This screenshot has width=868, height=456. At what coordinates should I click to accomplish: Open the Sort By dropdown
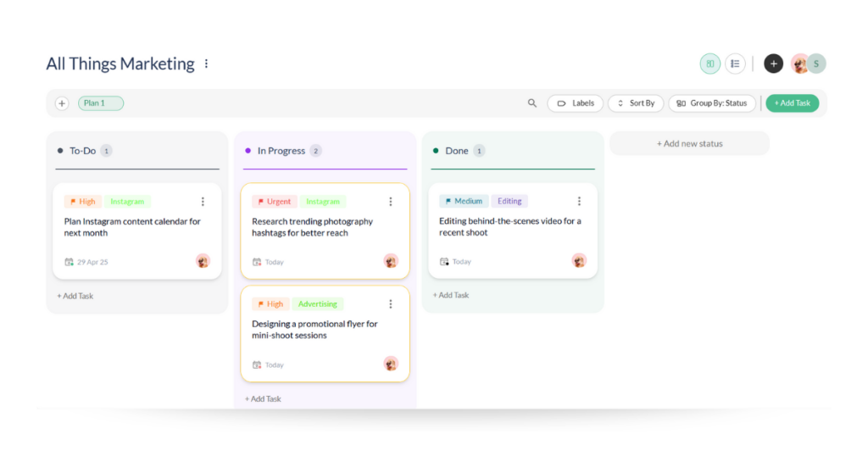tap(636, 103)
